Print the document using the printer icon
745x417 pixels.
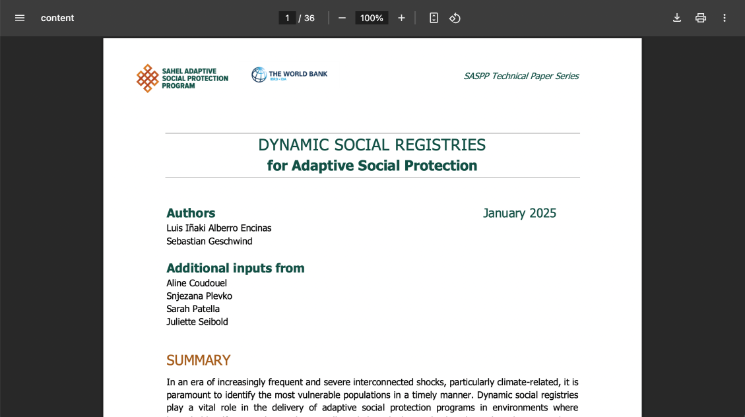click(701, 18)
